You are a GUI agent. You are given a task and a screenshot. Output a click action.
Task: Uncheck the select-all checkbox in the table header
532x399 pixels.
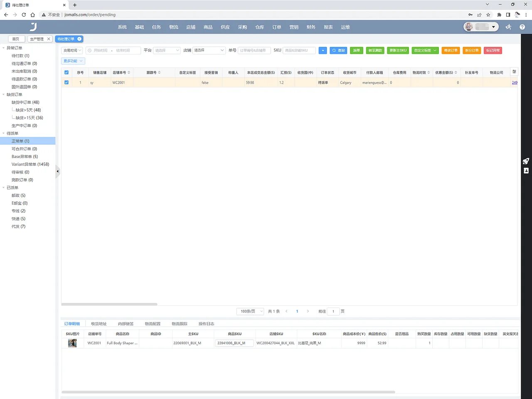click(66, 72)
